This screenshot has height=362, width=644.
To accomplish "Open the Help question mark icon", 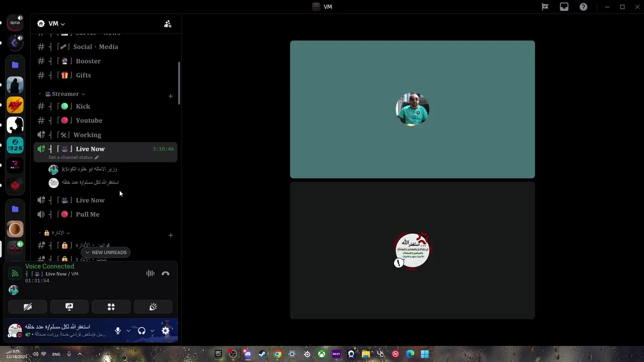I will (583, 7).
